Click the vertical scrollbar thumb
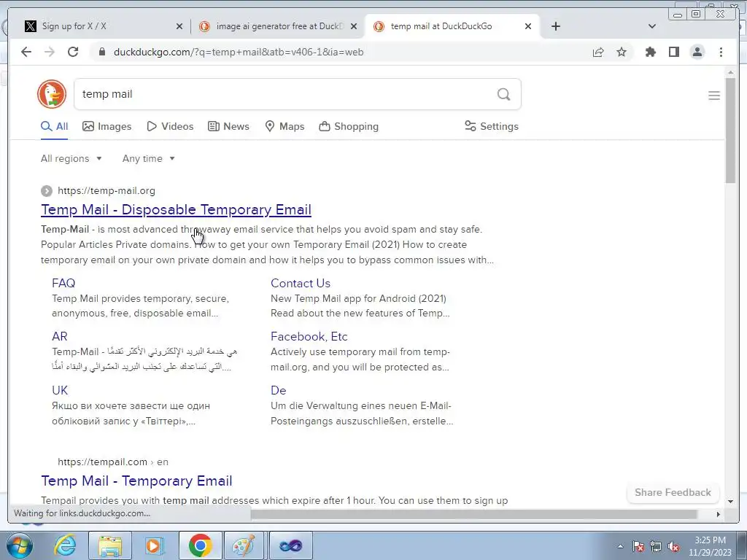Screen dimensions: 747x560 click(730, 130)
